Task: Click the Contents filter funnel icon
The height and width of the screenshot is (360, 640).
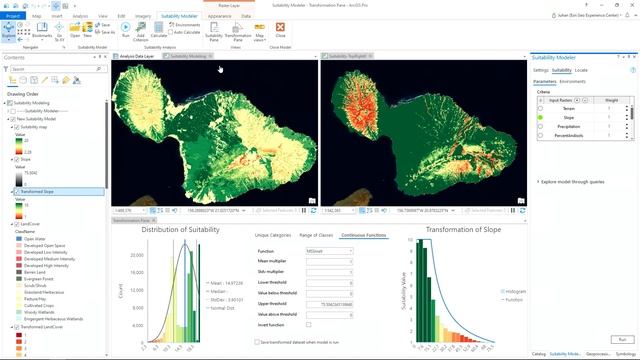Action: tap(6, 69)
